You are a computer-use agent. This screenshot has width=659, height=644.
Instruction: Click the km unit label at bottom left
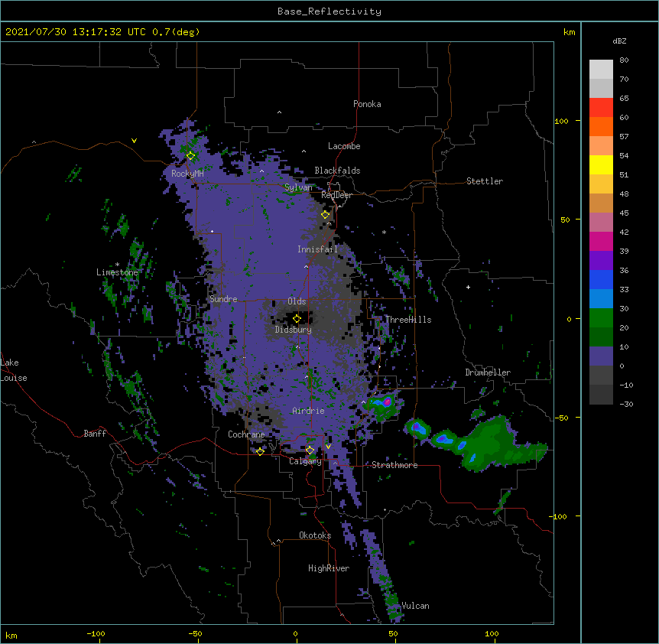pos(11,636)
